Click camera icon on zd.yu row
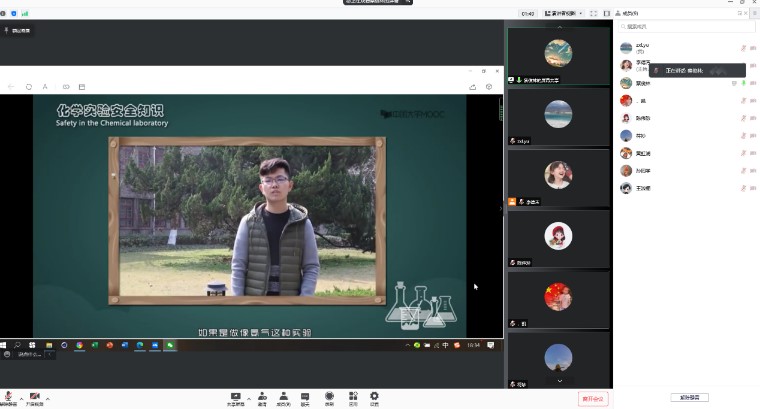Viewport: 760px width, 409px height. (753, 48)
